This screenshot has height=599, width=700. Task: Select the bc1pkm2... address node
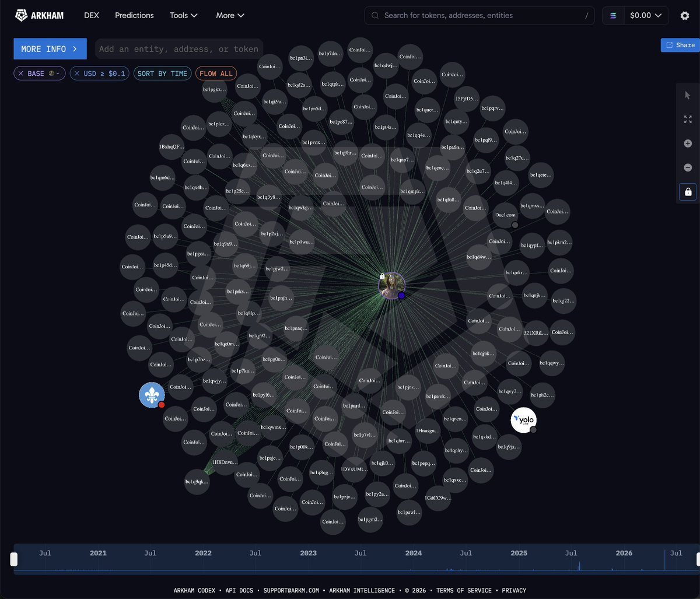tap(560, 241)
